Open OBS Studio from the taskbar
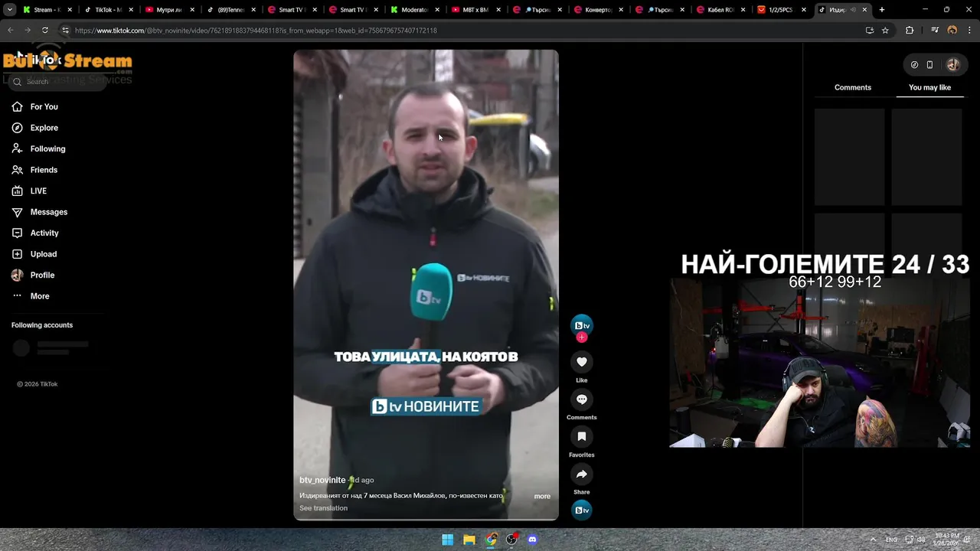980x551 pixels. pyautogui.click(x=512, y=540)
